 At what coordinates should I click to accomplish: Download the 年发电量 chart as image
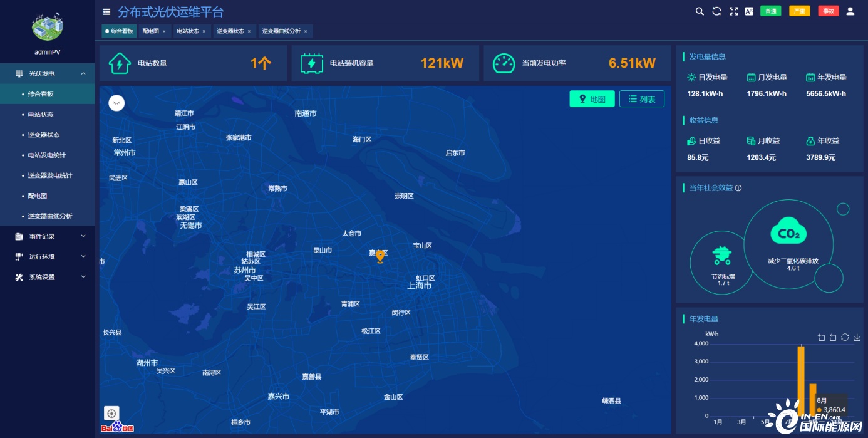[x=857, y=338]
